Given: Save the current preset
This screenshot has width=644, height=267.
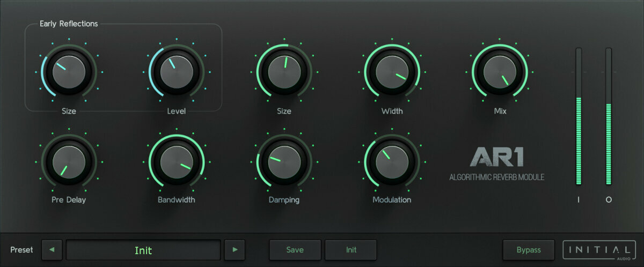Looking at the screenshot, I should click(x=295, y=250).
